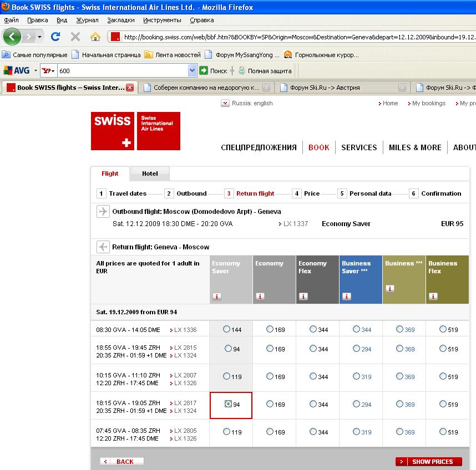Open the MILES & MORE navigation item

coord(415,147)
